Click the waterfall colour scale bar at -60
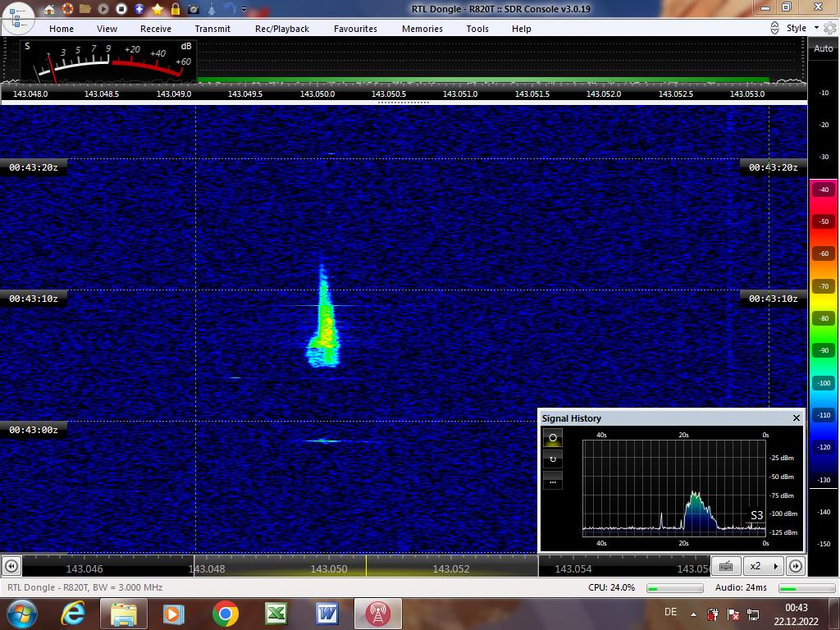 824,253
